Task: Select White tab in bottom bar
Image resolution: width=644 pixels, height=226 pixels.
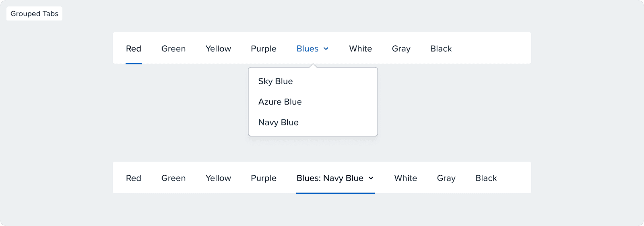Action: click(x=406, y=178)
